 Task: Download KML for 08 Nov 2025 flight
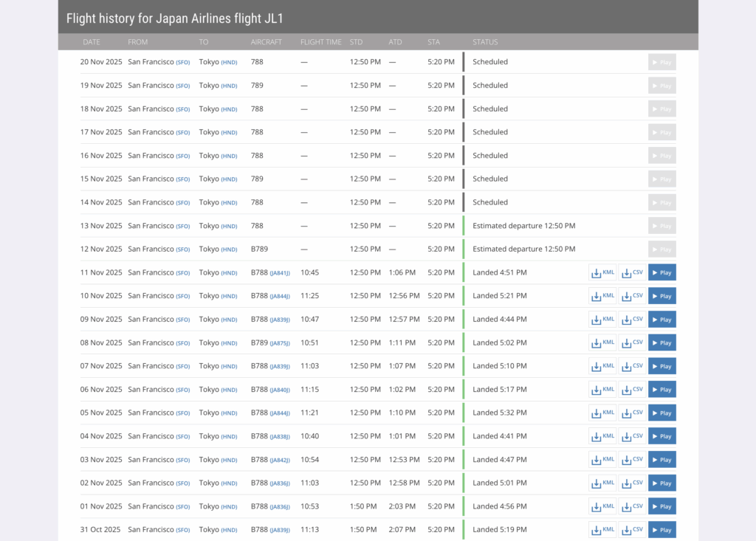click(x=602, y=343)
